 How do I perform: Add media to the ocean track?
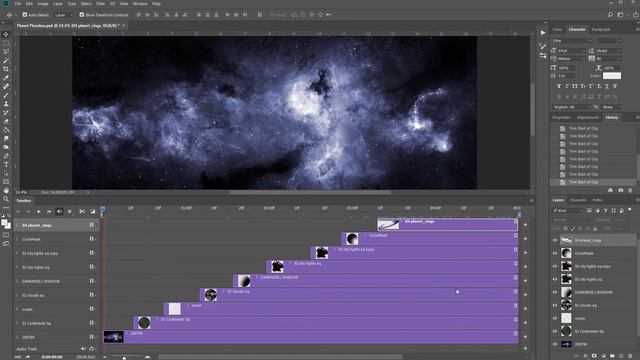coord(525,309)
